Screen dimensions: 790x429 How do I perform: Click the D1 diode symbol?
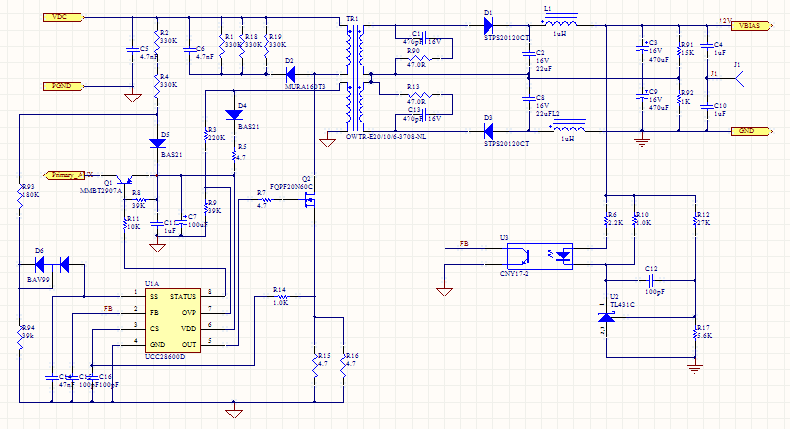pyautogui.click(x=488, y=25)
